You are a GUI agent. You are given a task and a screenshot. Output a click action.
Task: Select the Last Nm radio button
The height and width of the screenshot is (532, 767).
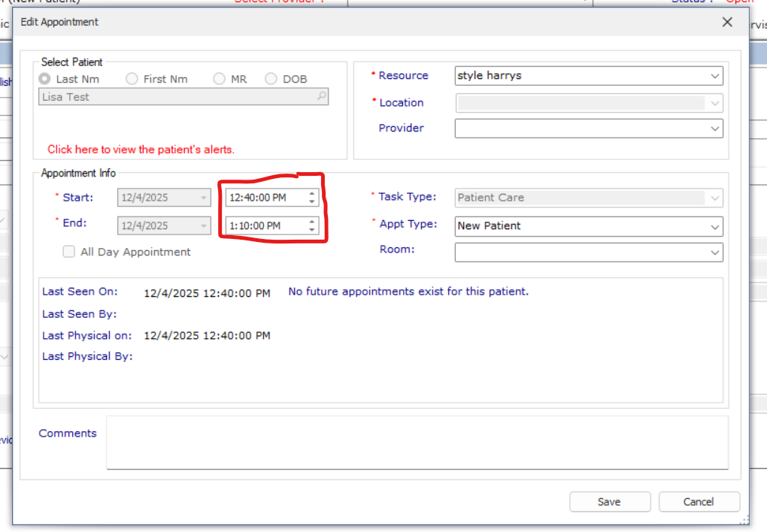pyautogui.click(x=44, y=79)
